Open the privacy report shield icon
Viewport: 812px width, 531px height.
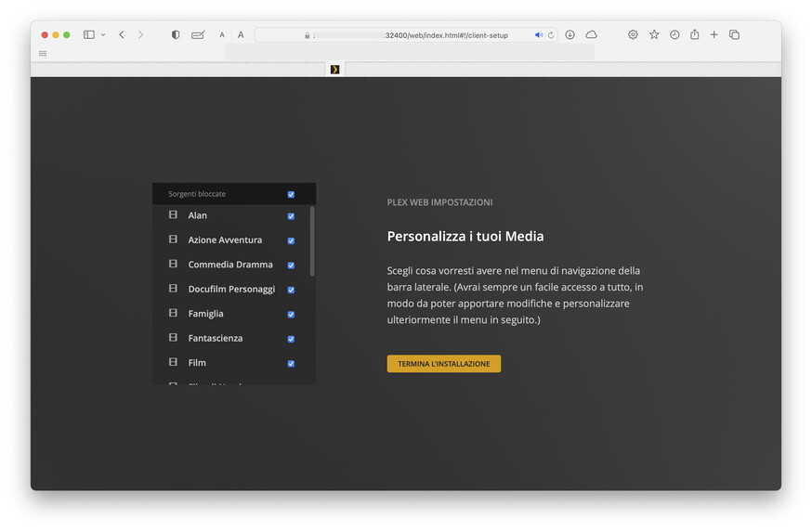coord(176,34)
